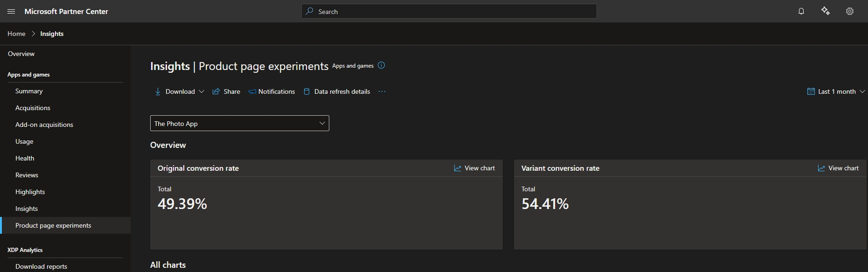Click the 49.39% total value
This screenshot has width=868, height=272.
click(182, 203)
